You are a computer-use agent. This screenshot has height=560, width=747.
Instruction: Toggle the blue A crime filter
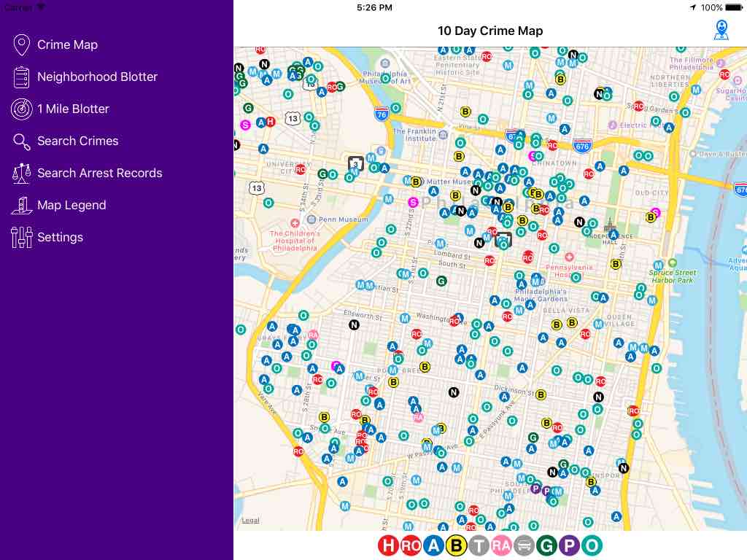click(x=433, y=545)
